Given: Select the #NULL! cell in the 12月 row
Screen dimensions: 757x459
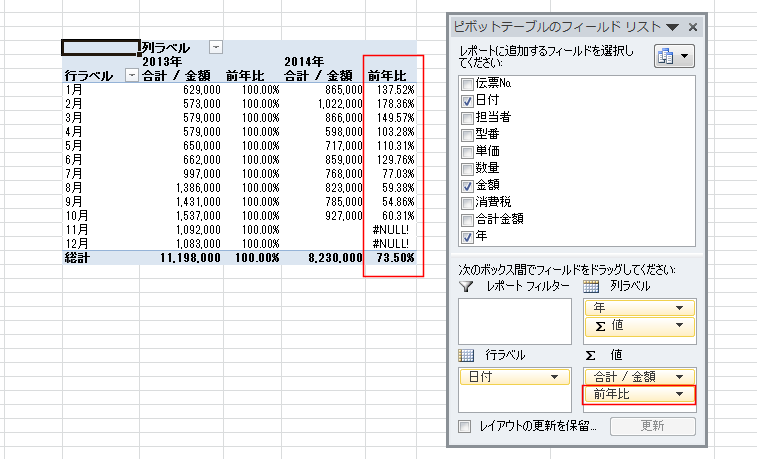Looking at the screenshot, I should tap(391, 244).
